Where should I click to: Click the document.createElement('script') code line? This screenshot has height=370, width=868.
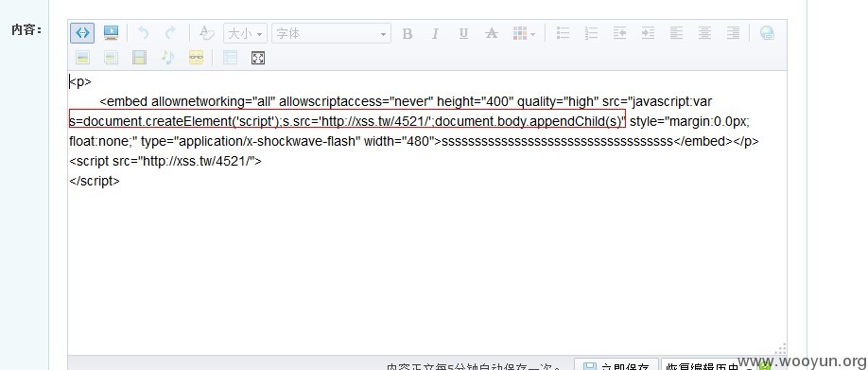(347, 121)
